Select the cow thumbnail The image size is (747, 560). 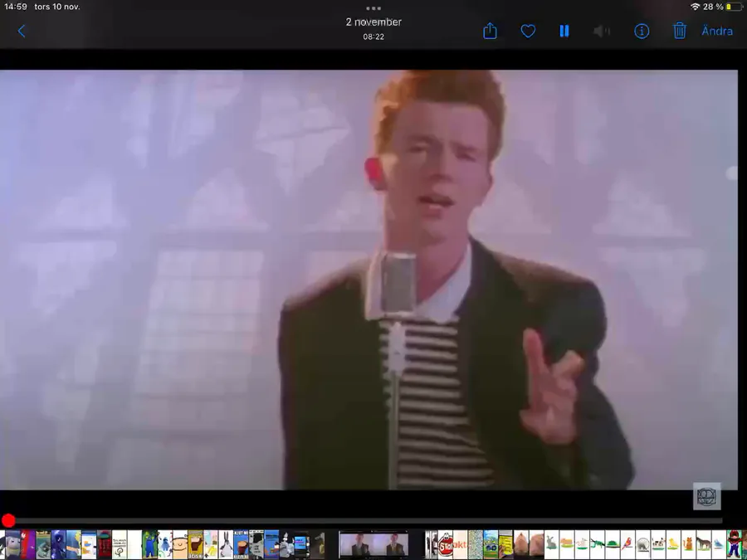(658, 544)
